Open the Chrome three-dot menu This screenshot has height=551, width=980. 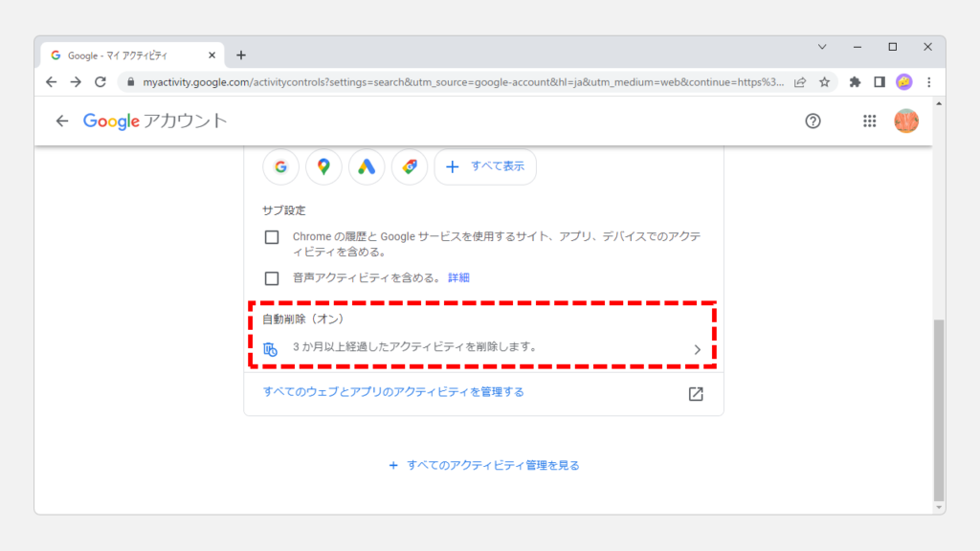point(928,82)
